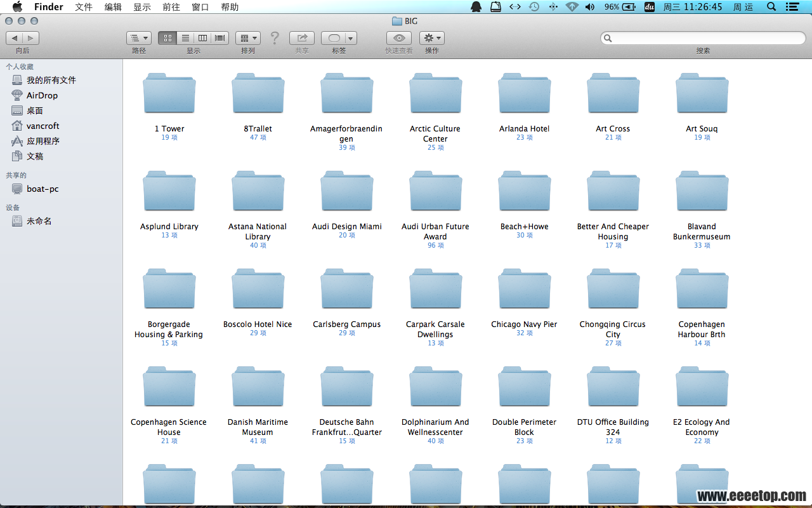The image size is (812, 508).
Task: Click the volume speaker icon
Action: (590, 7)
